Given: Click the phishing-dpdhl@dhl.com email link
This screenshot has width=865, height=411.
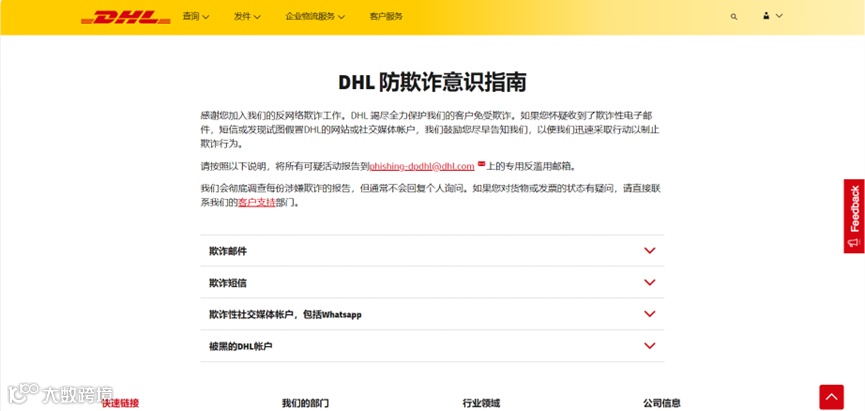Looking at the screenshot, I should coord(422,166).
